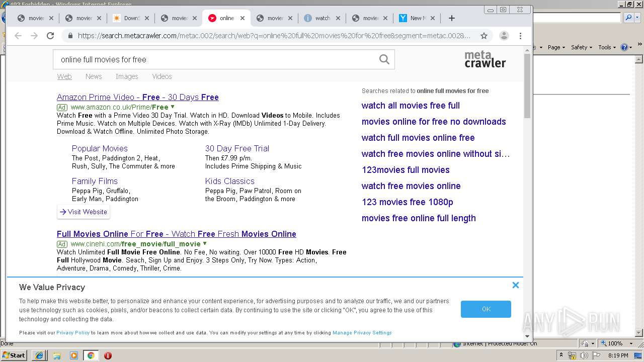Select the Web search category
Screen dimensions: 644x362
pyautogui.click(x=64, y=76)
